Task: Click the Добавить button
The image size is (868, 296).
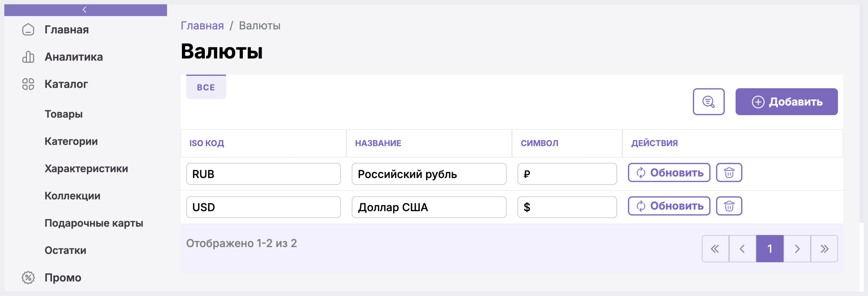Action: (x=786, y=102)
